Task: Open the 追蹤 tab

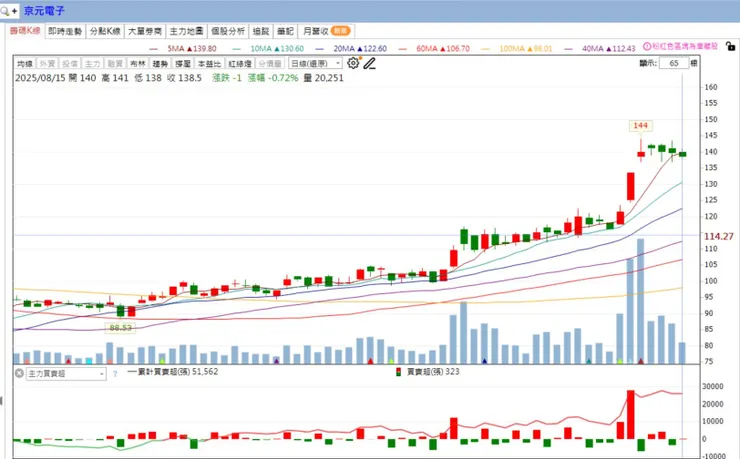Action: pyautogui.click(x=261, y=31)
